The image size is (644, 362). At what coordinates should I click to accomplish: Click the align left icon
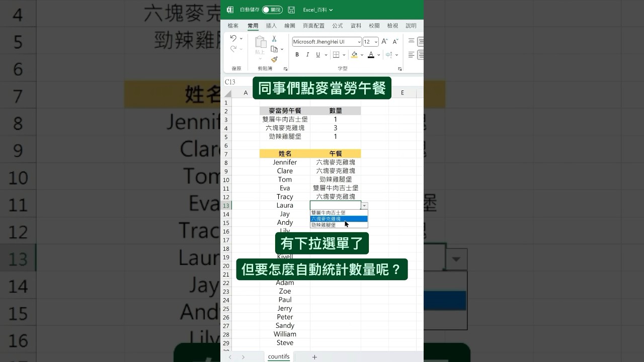[x=411, y=55]
